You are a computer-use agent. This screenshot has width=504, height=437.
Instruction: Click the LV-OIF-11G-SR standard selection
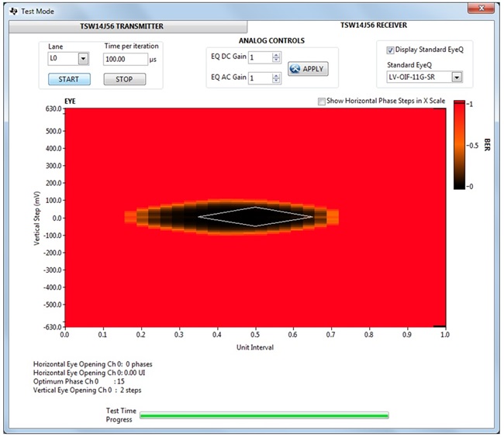pos(419,77)
